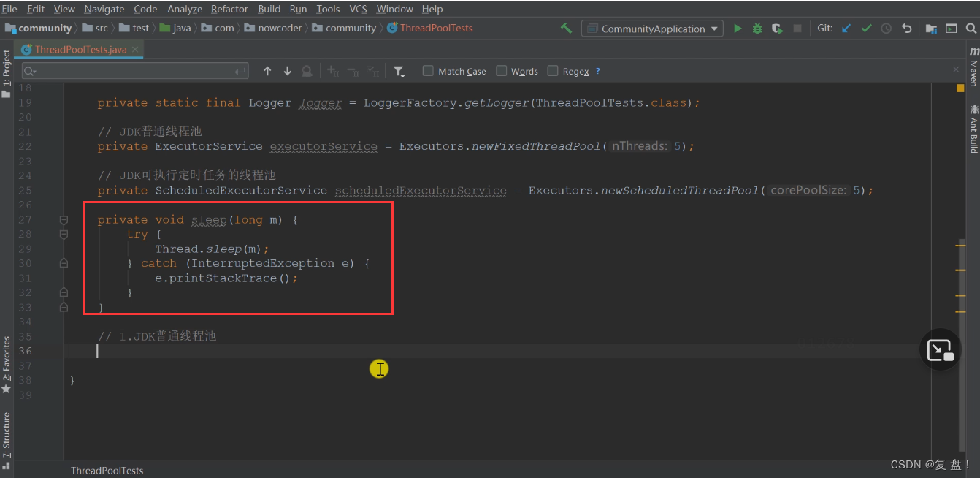Viewport: 980px width, 478px height.
Task: Open the Analyze menu
Action: [x=185, y=9]
